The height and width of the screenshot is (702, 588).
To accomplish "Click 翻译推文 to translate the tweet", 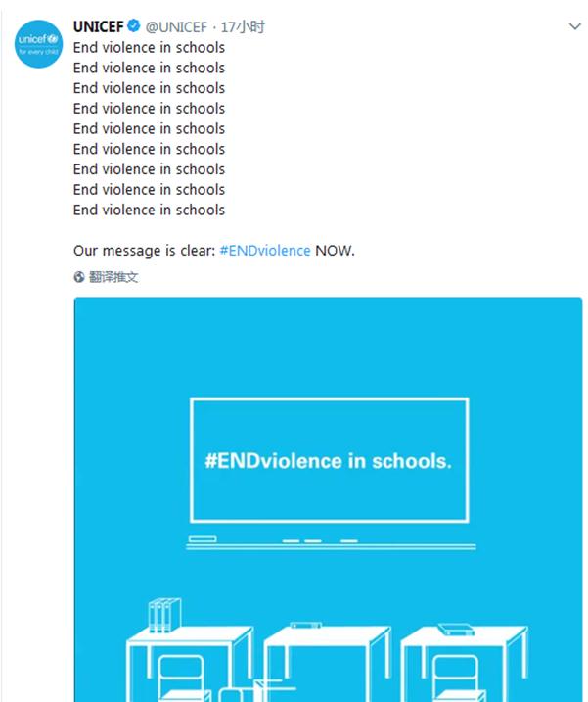I will point(113,277).
